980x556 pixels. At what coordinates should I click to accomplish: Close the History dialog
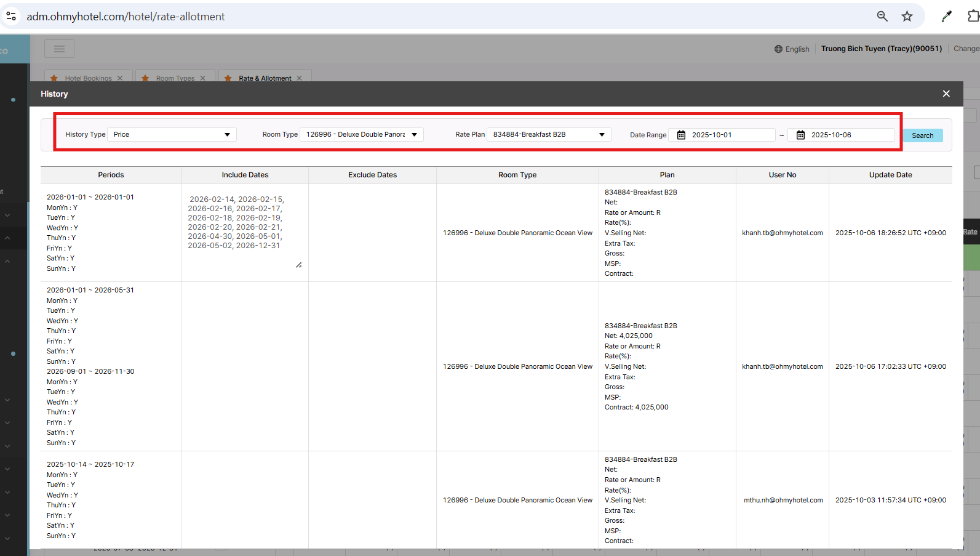coord(946,94)
